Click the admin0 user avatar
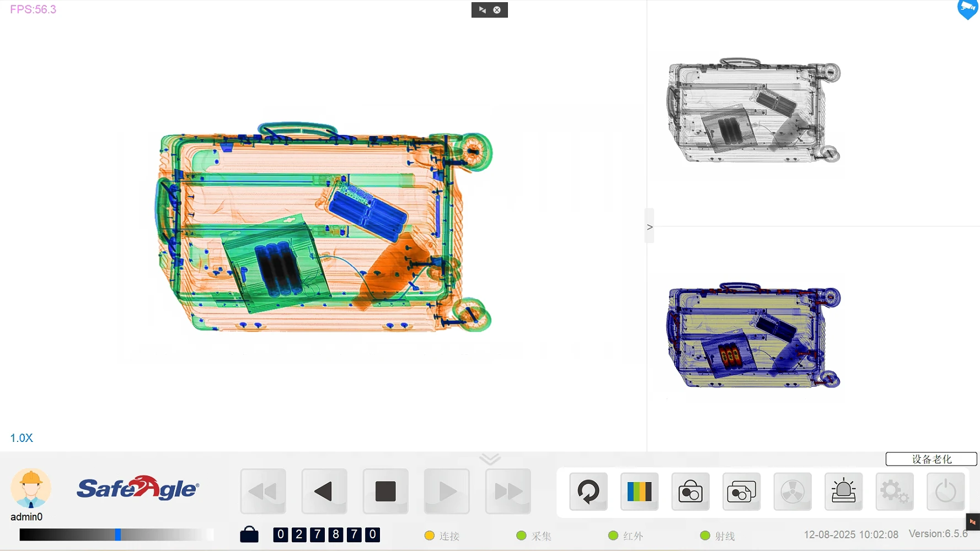Image resolution: width=980 pixels, height=551 pixels. 31,488
